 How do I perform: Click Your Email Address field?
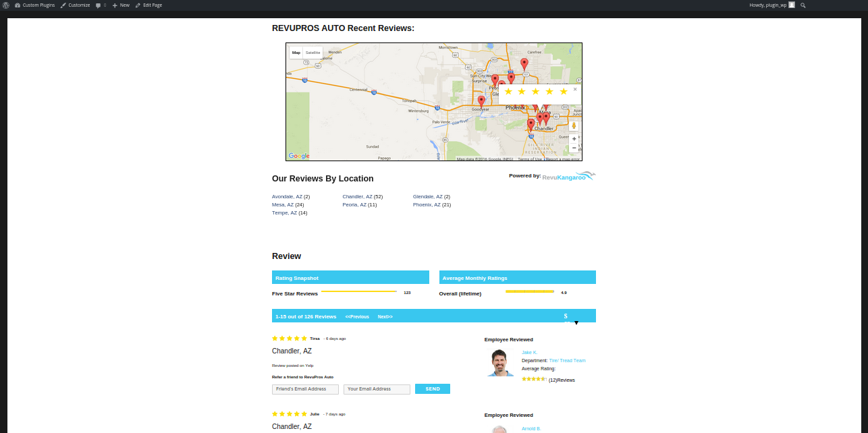[x=377, y=389]
